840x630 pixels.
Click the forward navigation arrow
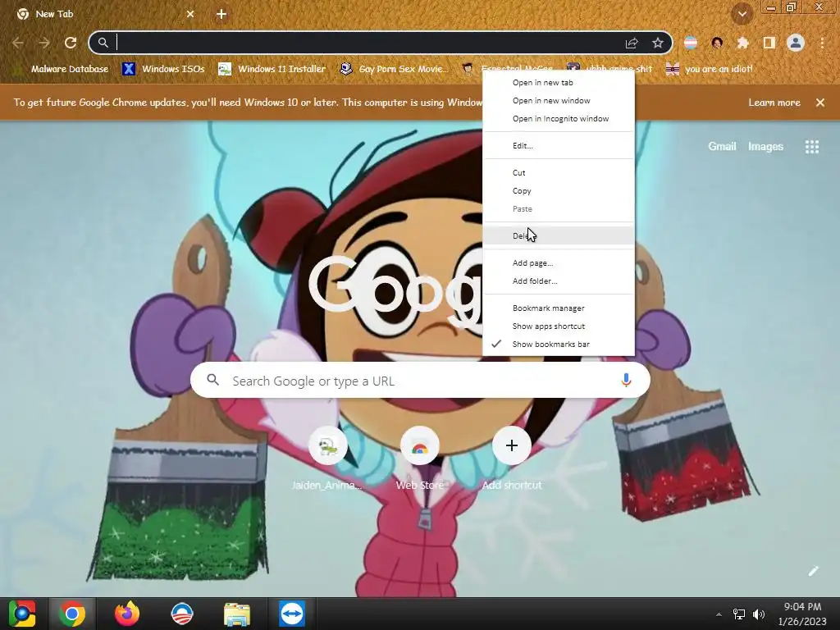click(x=44, y=43)
